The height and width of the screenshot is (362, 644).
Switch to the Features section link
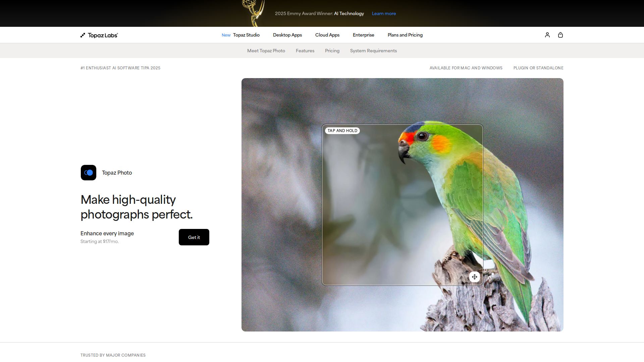pos(305,51)
